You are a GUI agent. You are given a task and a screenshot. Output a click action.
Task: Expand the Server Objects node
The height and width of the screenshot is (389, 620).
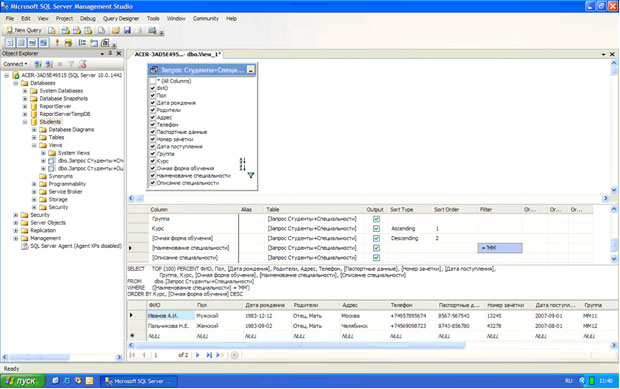[x=15, y=223]
